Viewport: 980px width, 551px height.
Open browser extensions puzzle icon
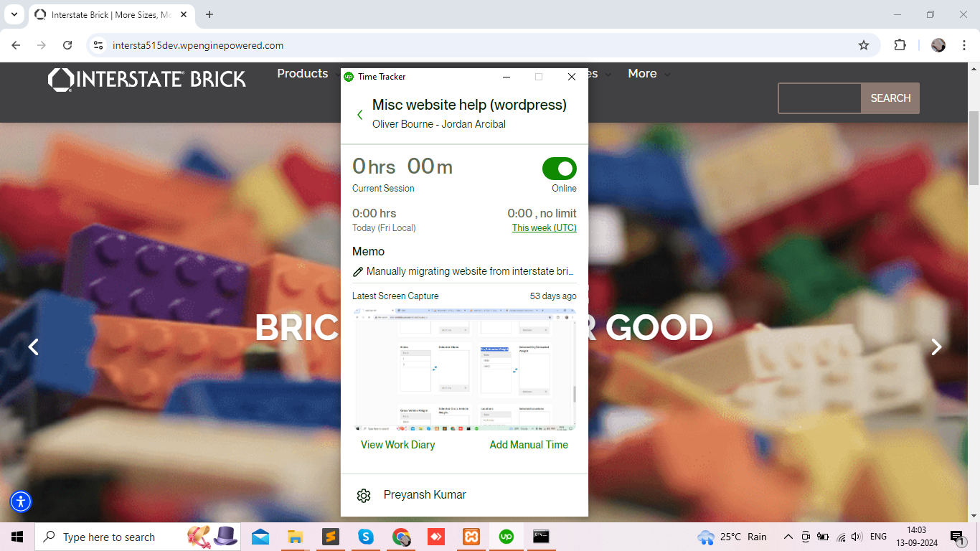tap(900, 45)
